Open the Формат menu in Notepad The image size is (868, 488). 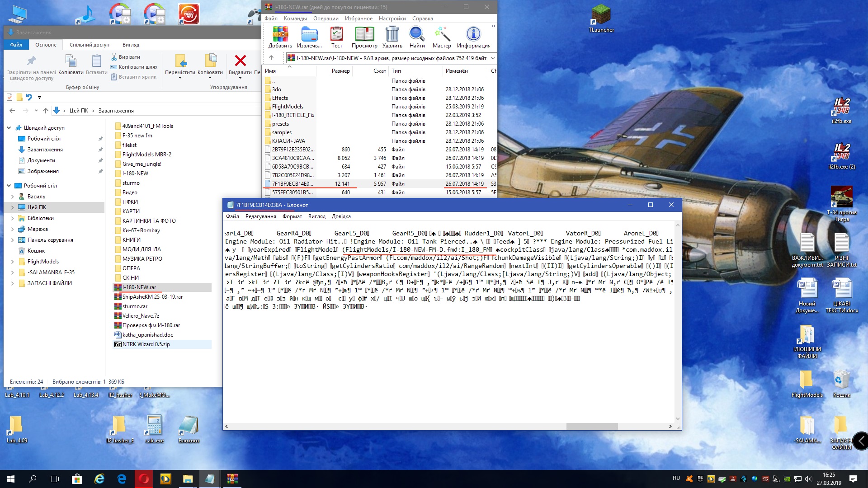click(292, 216)
